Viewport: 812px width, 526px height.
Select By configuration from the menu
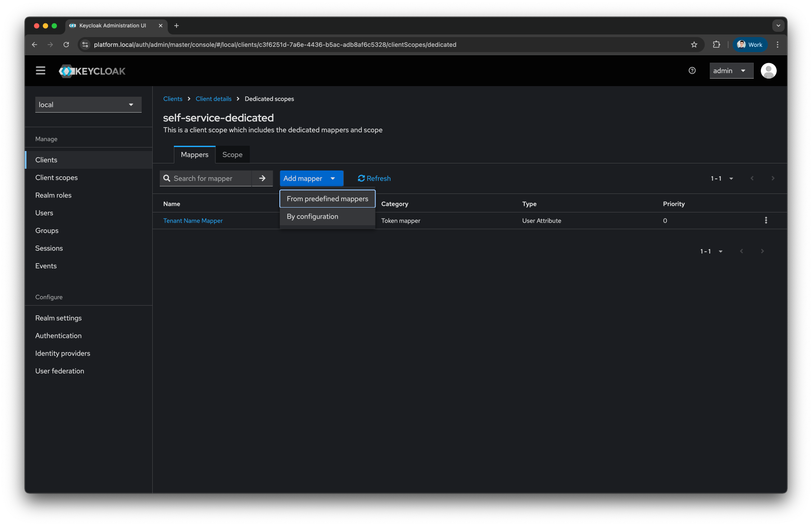tap(312, 216)
